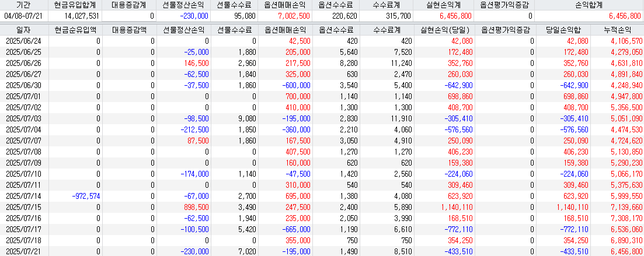Image resolution: width=644 pixels, height=256 pixels.
Task: Select the summary fee total 315,700
Action: click(398, 16)
